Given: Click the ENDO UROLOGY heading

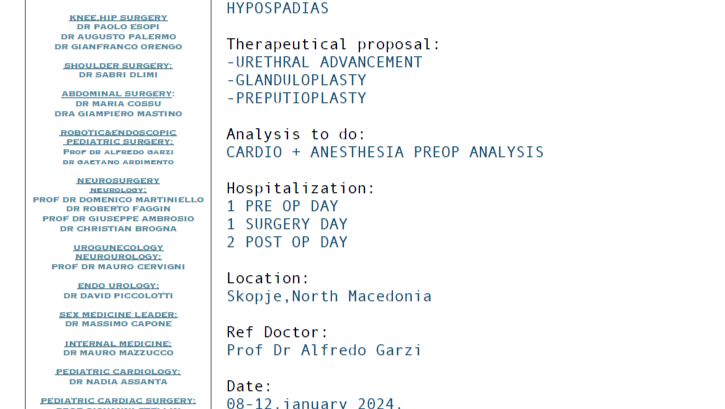Looking at the screenshot, I should coord(118,286).
